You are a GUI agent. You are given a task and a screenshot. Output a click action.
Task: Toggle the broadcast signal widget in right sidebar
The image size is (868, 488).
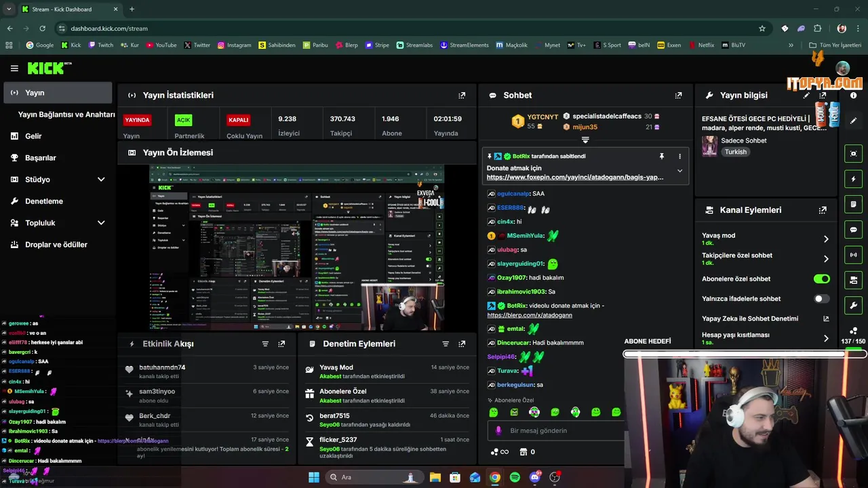pos(853,255)
